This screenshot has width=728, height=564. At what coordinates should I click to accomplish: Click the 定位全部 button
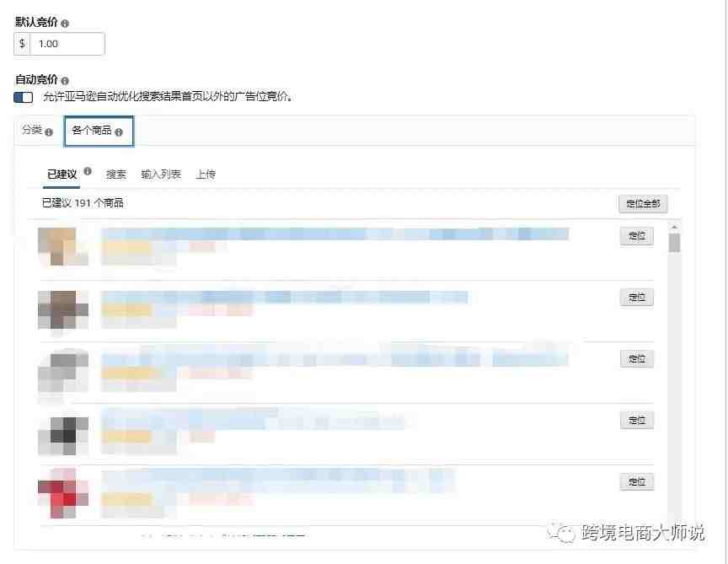coord(643,203)
